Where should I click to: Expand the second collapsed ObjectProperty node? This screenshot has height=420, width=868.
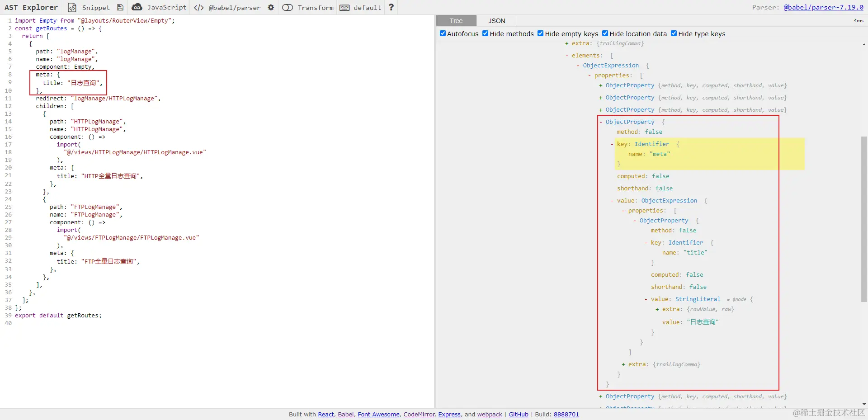tap(601, 98)
